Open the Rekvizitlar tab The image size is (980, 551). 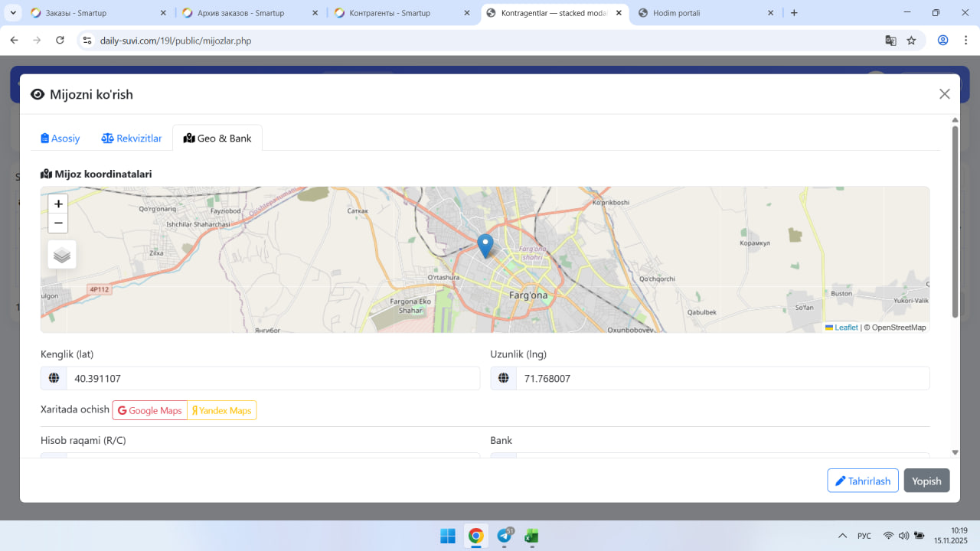click(132, 139)
